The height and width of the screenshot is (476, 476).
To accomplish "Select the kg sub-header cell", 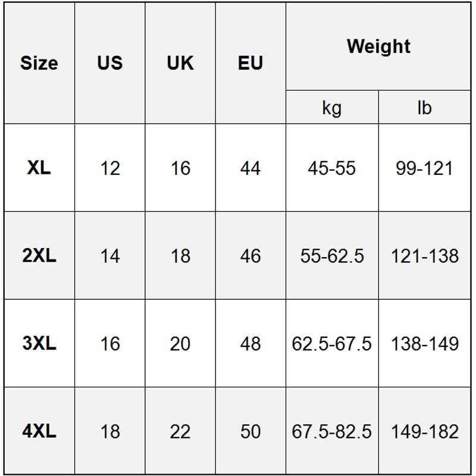I will (x=332, y=107).
